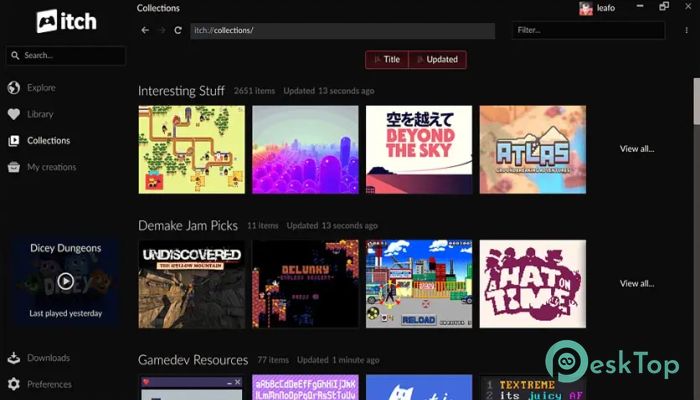
Task: Click the '11 items' count
Action: click(262, 225)
